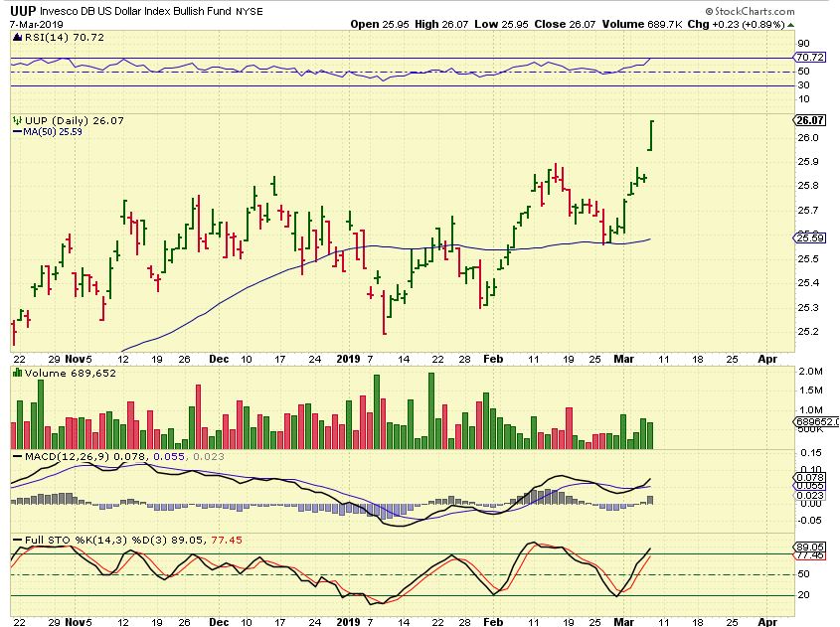Viewport: 840px width, 627px height.
Task: Click the UUP (Daily) price legend icon
Action: pos(18,121)
